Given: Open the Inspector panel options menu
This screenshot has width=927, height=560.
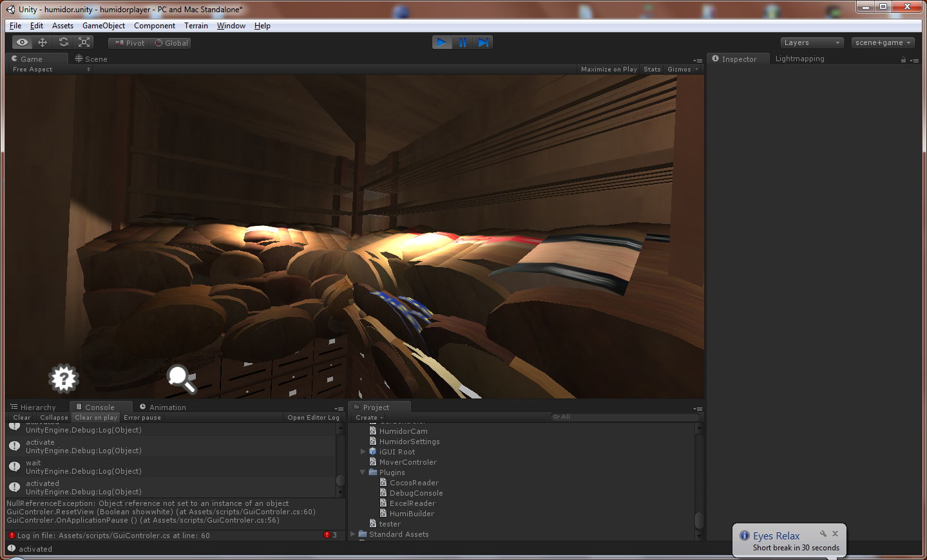Looking at the screenshot, I should (x=914, y=61).
